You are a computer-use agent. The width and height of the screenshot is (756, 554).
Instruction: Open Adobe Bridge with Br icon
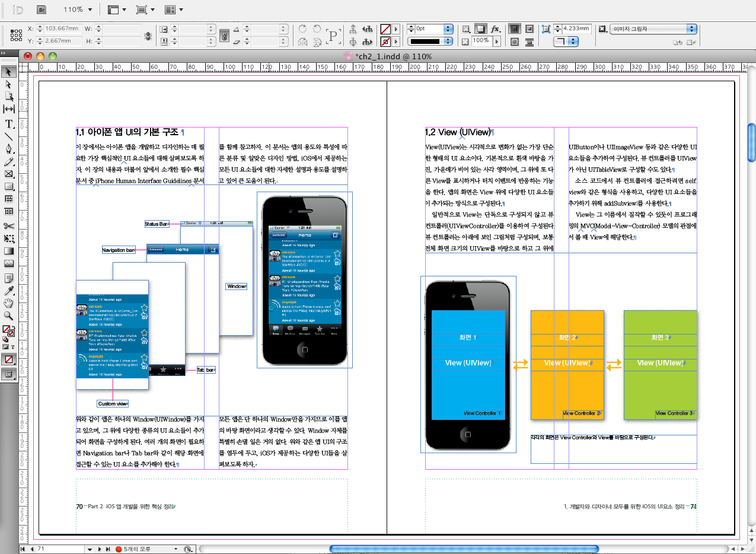[x=42, y=9]
